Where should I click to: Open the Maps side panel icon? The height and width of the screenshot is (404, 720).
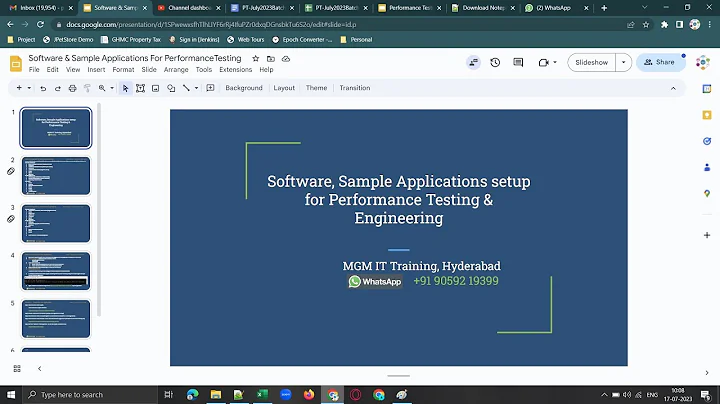coord(707,194)
